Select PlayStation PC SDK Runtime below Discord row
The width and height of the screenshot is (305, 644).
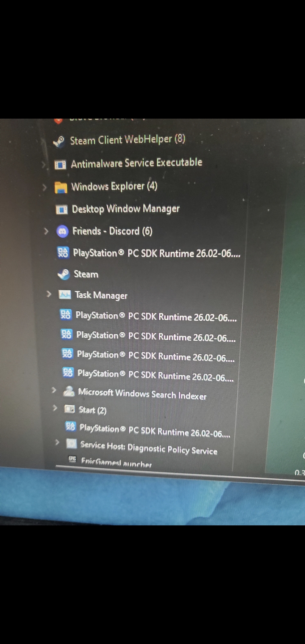click(157, 253)
